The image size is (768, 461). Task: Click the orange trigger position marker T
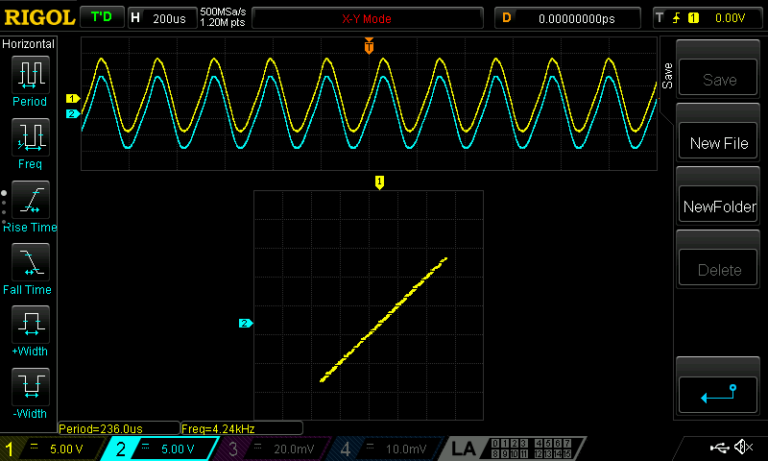point(369,46)
